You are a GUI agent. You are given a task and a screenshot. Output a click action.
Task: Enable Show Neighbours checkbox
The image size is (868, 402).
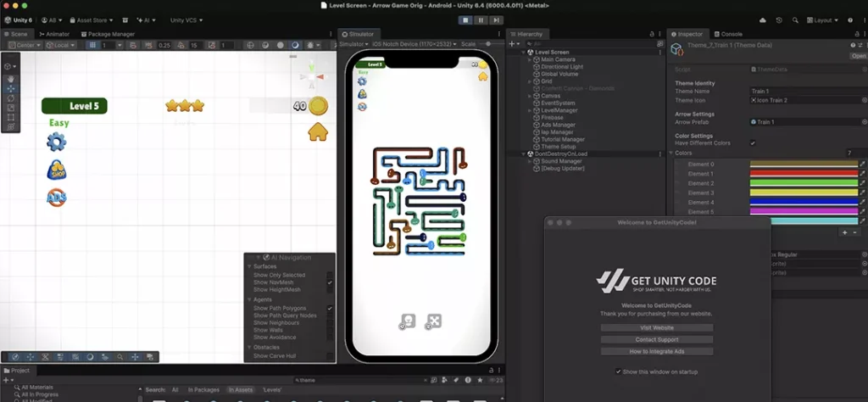point(330,323)
